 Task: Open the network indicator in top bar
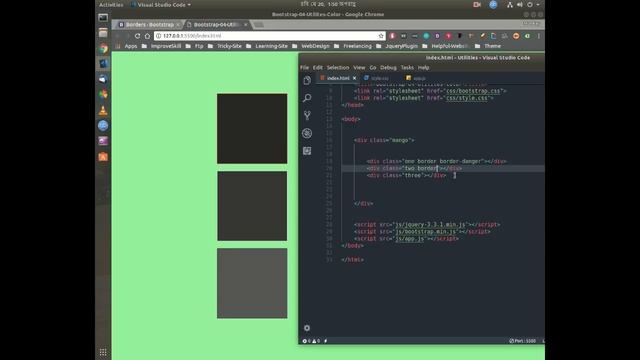click(510, 4)
